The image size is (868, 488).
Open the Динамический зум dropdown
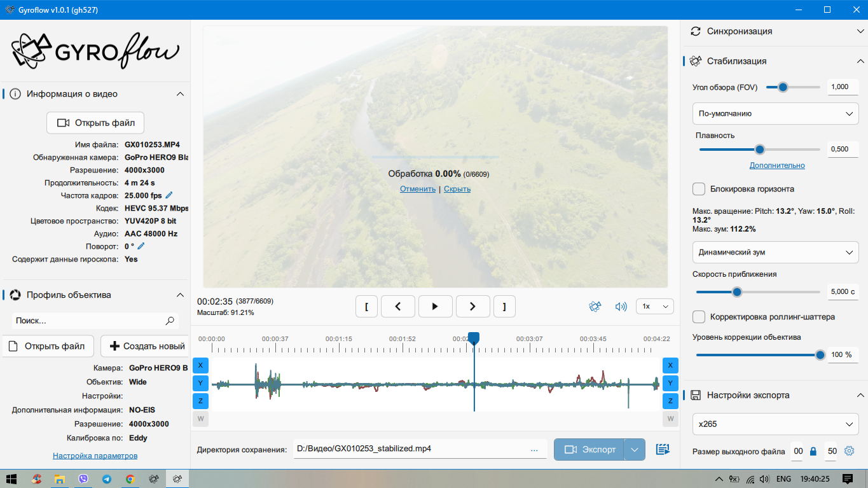(x=775, y=252)
